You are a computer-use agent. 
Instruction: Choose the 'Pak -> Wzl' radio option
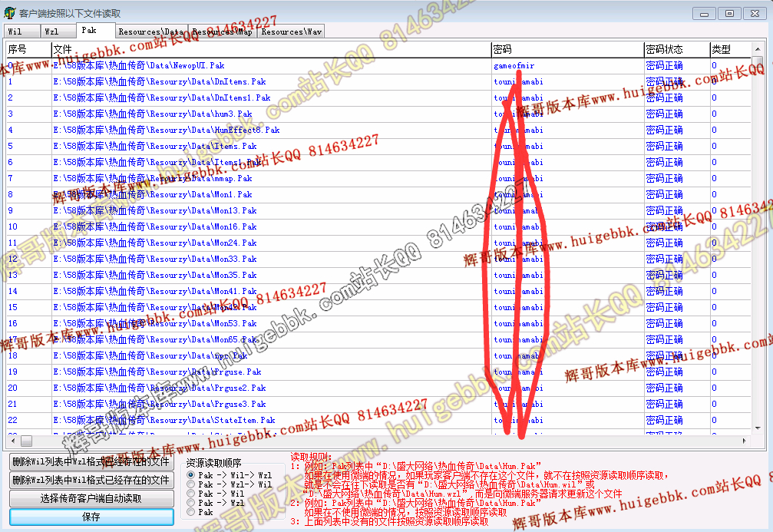(191, 503)
